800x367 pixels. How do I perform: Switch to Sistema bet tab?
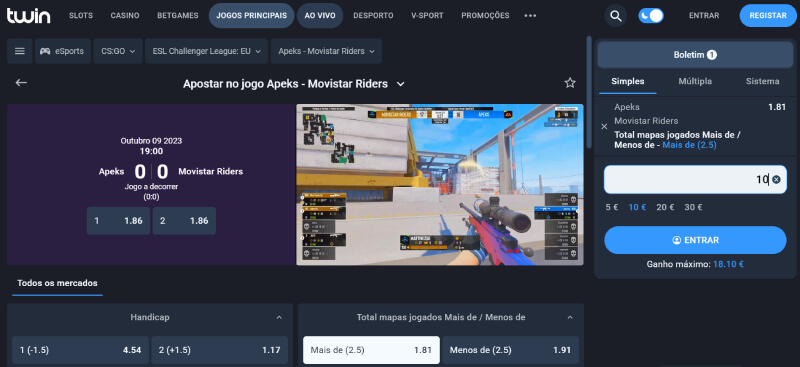click(762, 81)
